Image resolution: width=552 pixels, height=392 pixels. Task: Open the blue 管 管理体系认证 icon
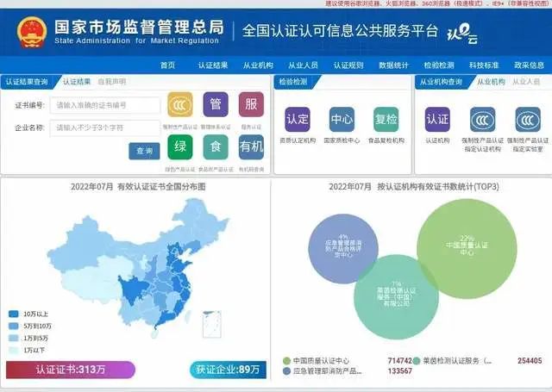[216, 105]
